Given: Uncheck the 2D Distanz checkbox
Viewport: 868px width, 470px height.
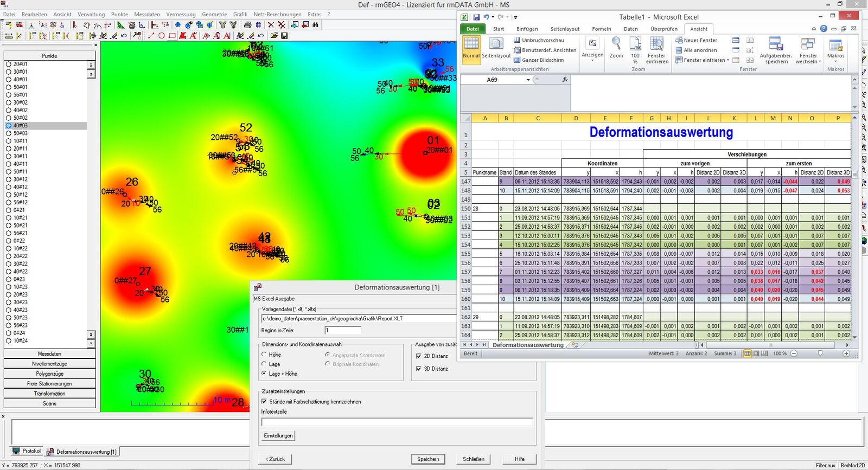Looking at the screenshot, I should pyautogui.click(x=418, y=356).
